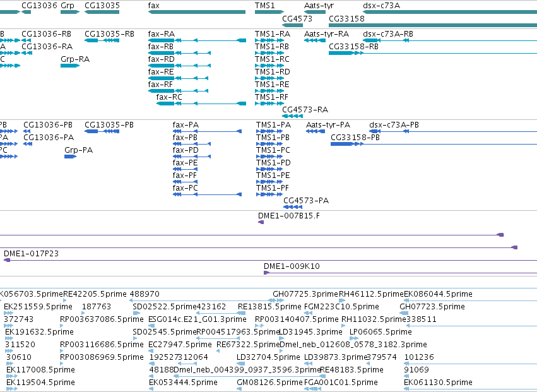Click the CG4573-RA transcript label
537x392 pixels.
coord(305,110)
